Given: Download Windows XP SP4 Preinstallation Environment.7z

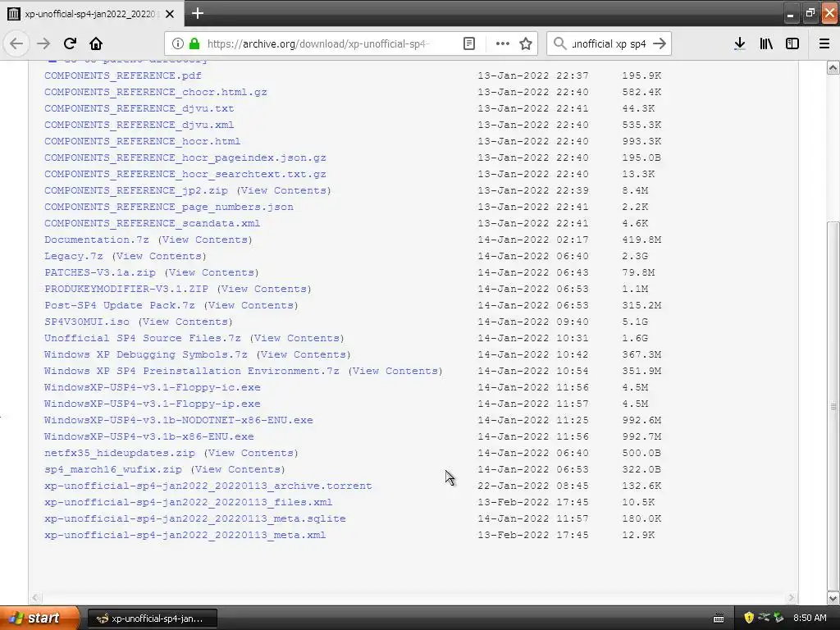Looking at the screenshot, I should 192,371.
